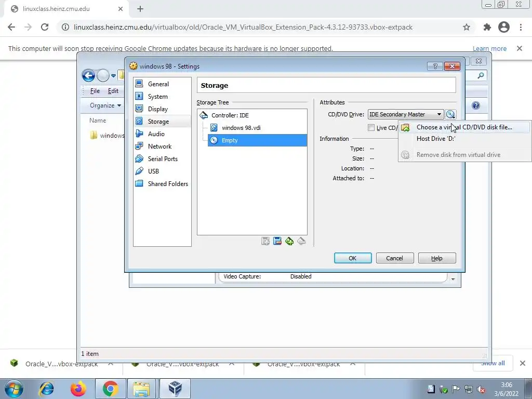Click the OK button in Settings
532x399 pixels.
(x=353, y=258)
